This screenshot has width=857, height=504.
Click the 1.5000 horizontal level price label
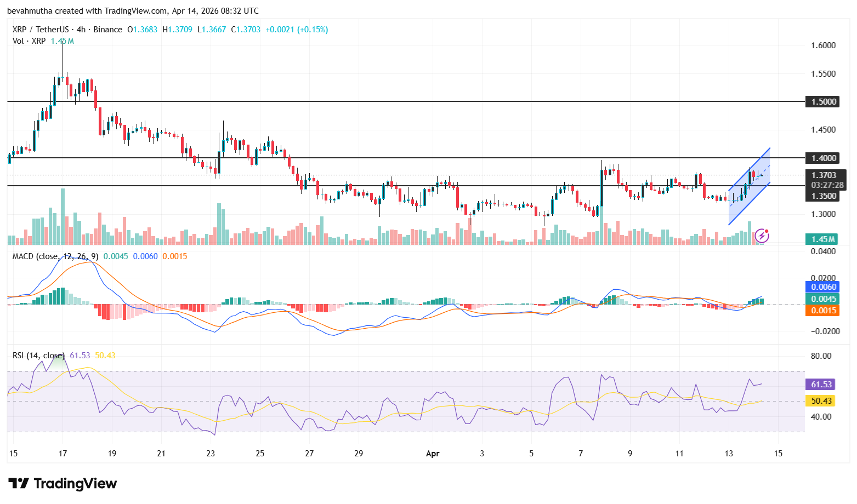pyautogui.click(x=824, y=102)
